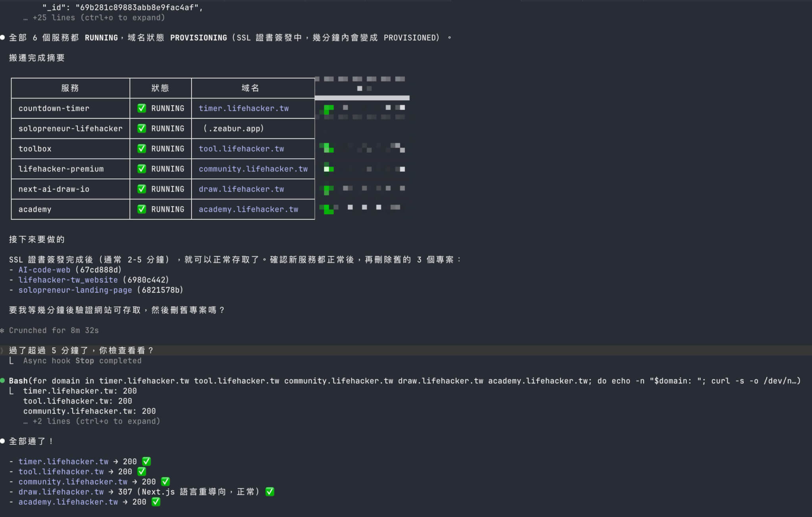812x517 pixels.
Task: Click checkmark in lifehacker-premium row
Action: [142, 169]
